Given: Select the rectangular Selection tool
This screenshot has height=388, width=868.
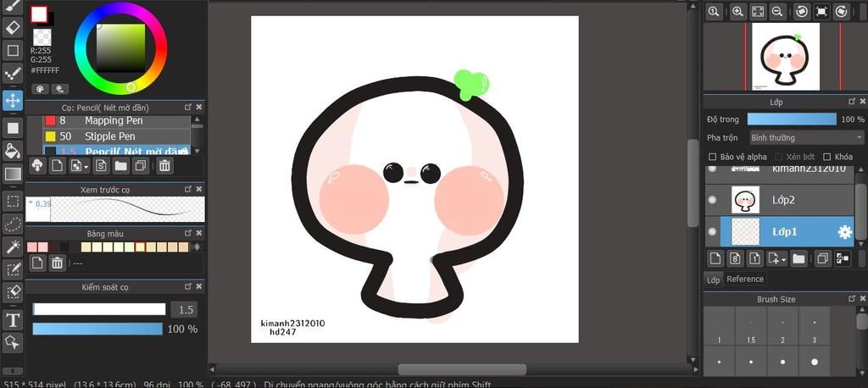Looking at the screenshot, I should coord(13,202).
